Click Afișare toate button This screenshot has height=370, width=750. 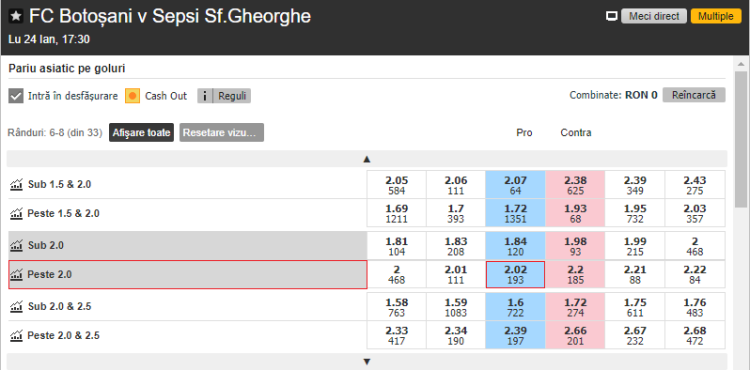[142, 132]
